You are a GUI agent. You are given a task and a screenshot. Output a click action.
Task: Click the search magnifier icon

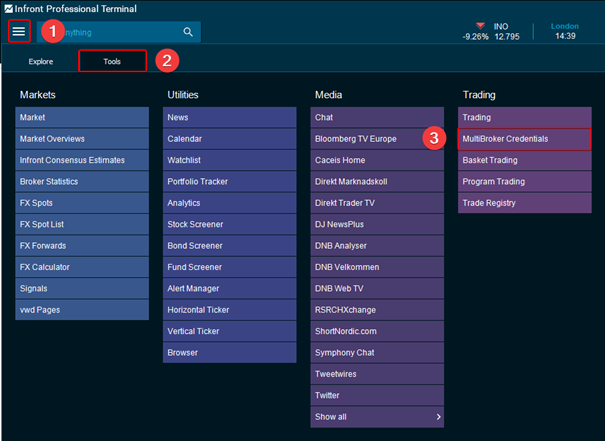[188, 32]
